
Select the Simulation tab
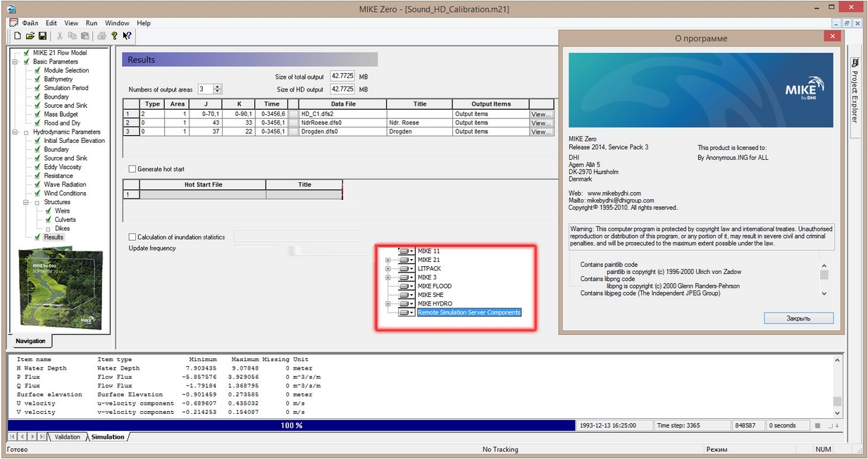pyautogui.click(x=108, y=437)
